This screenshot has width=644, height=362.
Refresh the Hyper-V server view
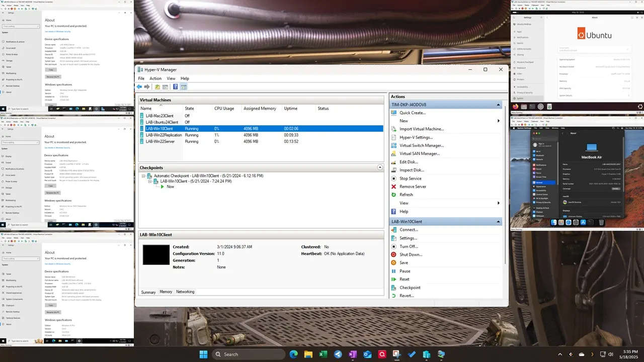[x=406, y=195]
